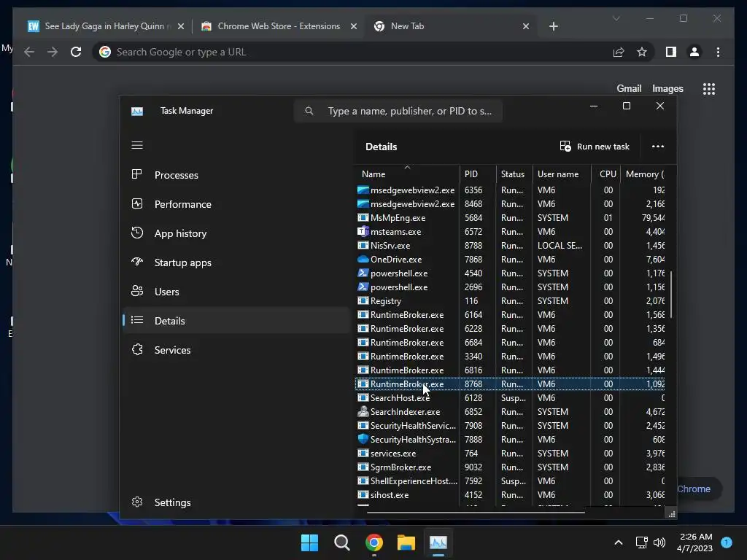Image resolution: width=747 pixels, height=560 pixels.
Task: Select the services.exe process row
Action: pos(511,454)
